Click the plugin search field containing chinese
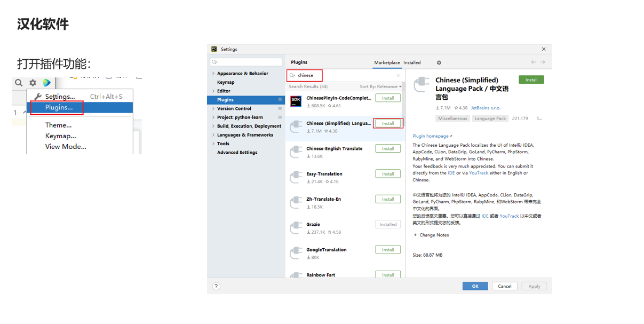644x324 pixels. point(344,75)
